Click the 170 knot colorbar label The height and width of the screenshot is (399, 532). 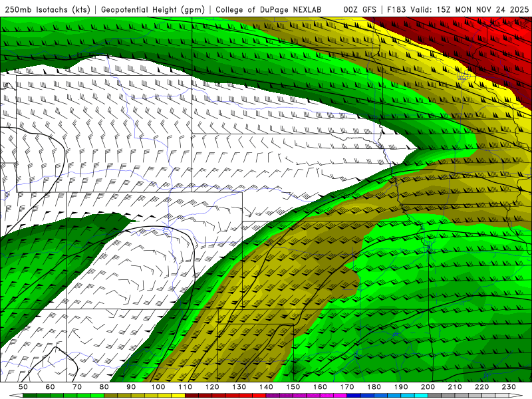pyautogui.click(x=347, y=387)
